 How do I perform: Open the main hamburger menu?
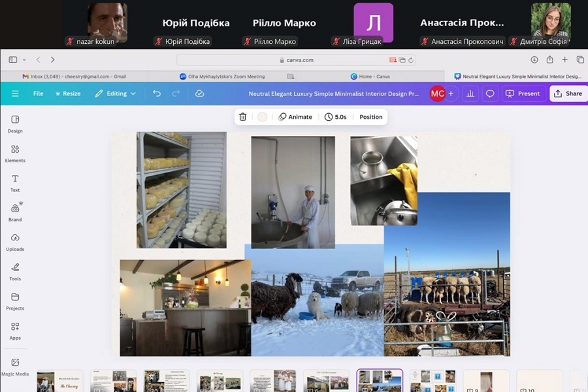(x=15, y=93)
